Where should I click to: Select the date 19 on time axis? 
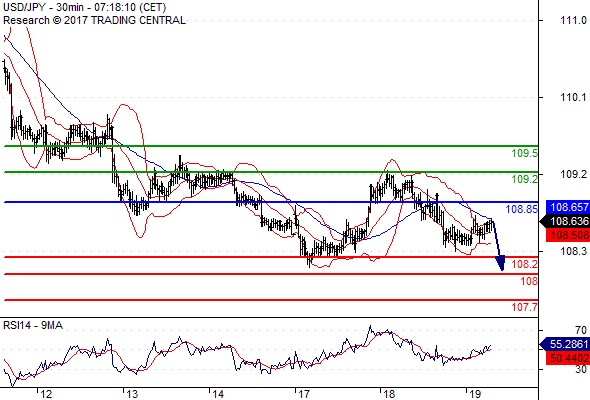[475, 394]
